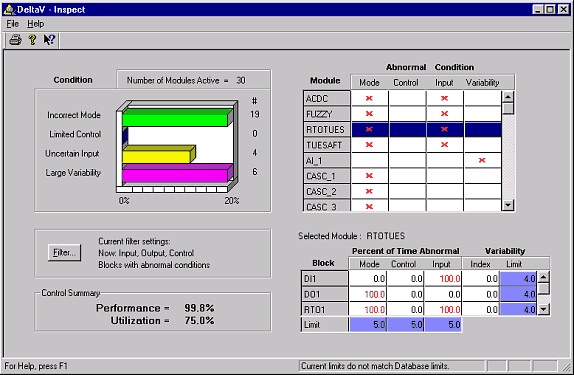Click the Index column header in block table
This screenshot has width=574, height=375.
[480, 264]
